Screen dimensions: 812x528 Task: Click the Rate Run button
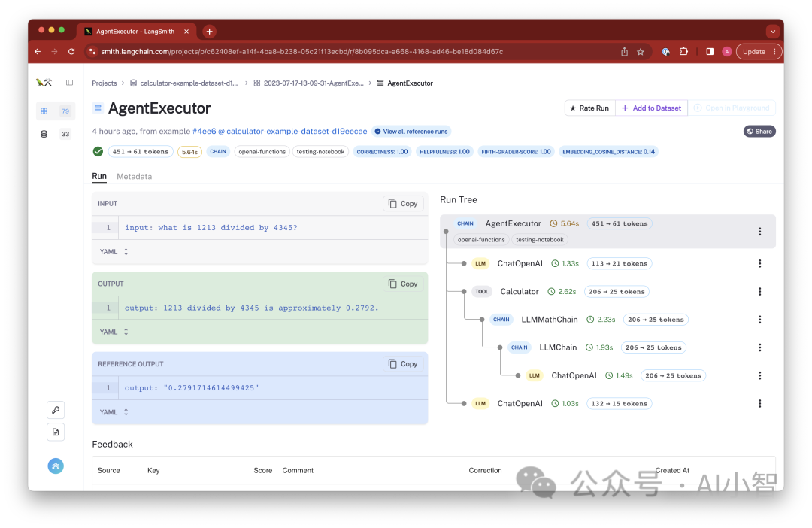[589, 108]
